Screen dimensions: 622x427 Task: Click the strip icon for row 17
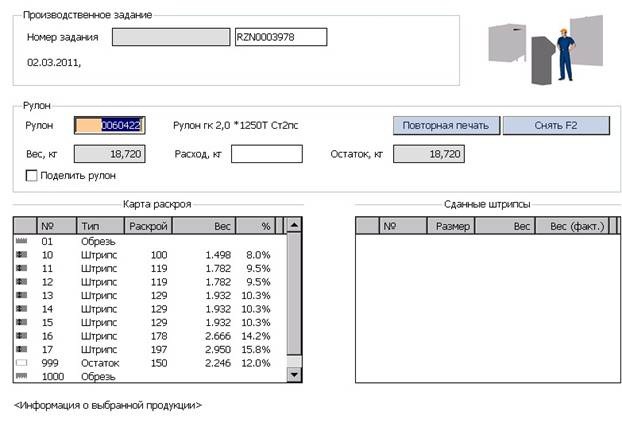click(x=22, y=350)
